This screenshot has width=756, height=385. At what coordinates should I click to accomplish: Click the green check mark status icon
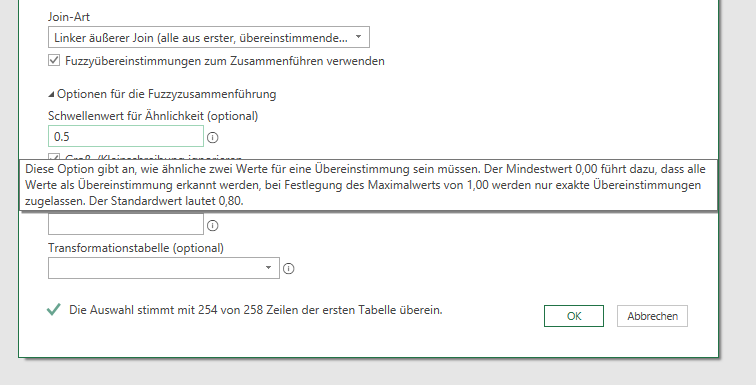coord(54,309)
